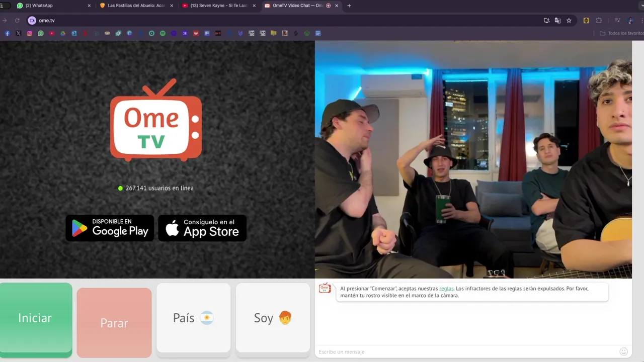The width and height of the screenshot is (644, 362).
Task: Open the yellow folder bookmark
Action: (x=273, y=33)
